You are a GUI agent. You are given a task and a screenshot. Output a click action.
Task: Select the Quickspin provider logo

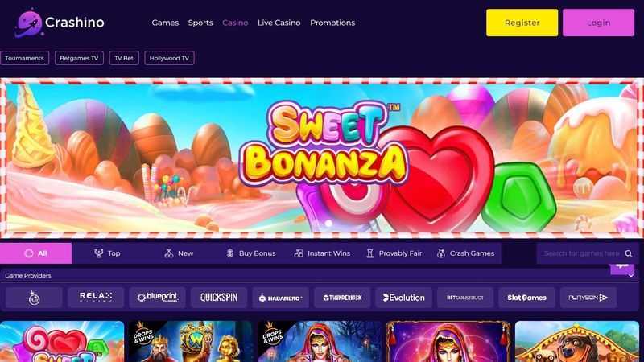pyautogui.click(x=219, y=298)
